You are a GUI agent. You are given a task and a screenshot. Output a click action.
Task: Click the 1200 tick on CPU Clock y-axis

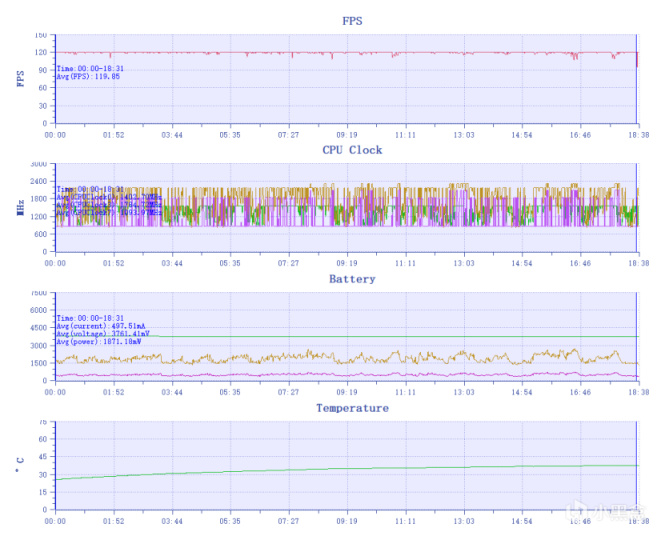click(39, 217)
